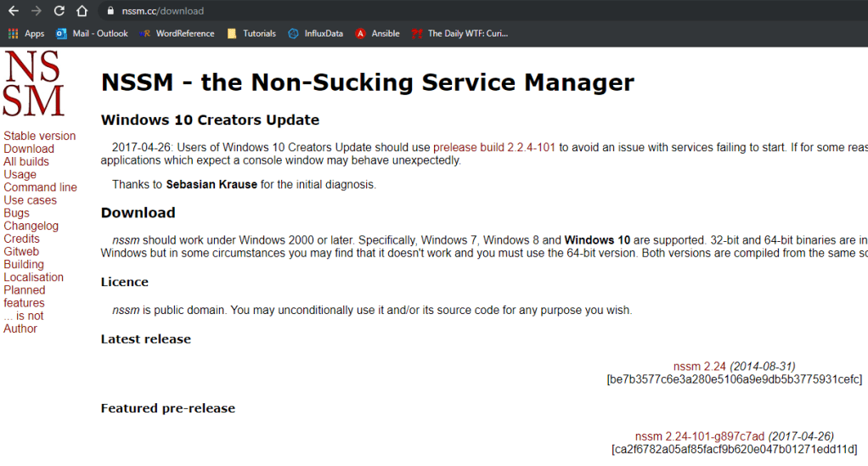Image resolution: width=868 pixels, height=466 pixels.
Task: Go to Stable version in sidebar
Action: (x=39, y=136)
